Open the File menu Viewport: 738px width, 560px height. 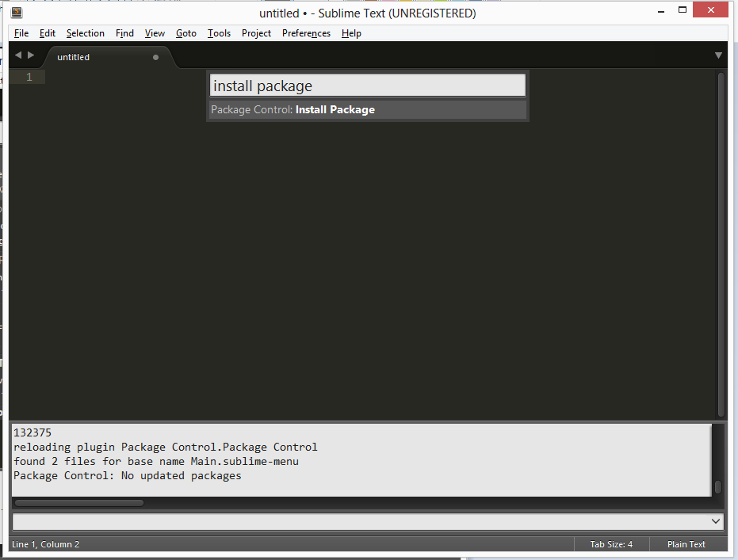[x=21, y=33]
